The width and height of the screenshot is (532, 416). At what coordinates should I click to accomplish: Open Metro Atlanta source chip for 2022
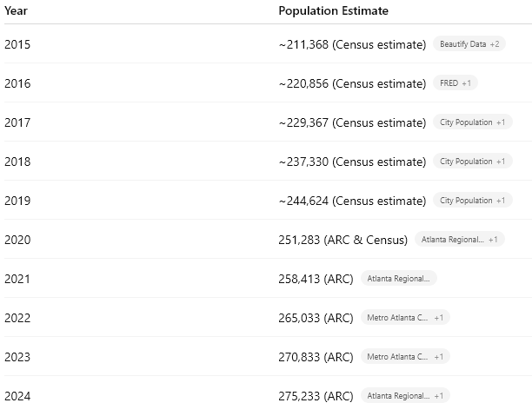tap(405, 318)
